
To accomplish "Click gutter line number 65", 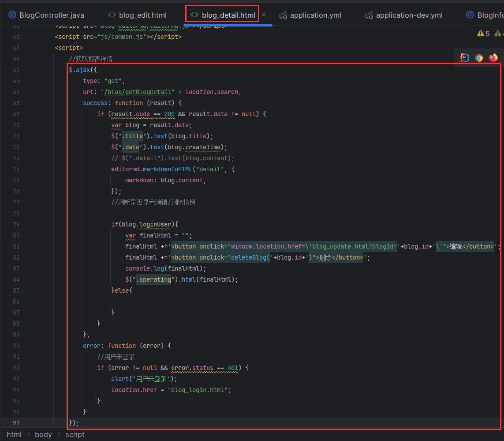I will click(16, 70).
